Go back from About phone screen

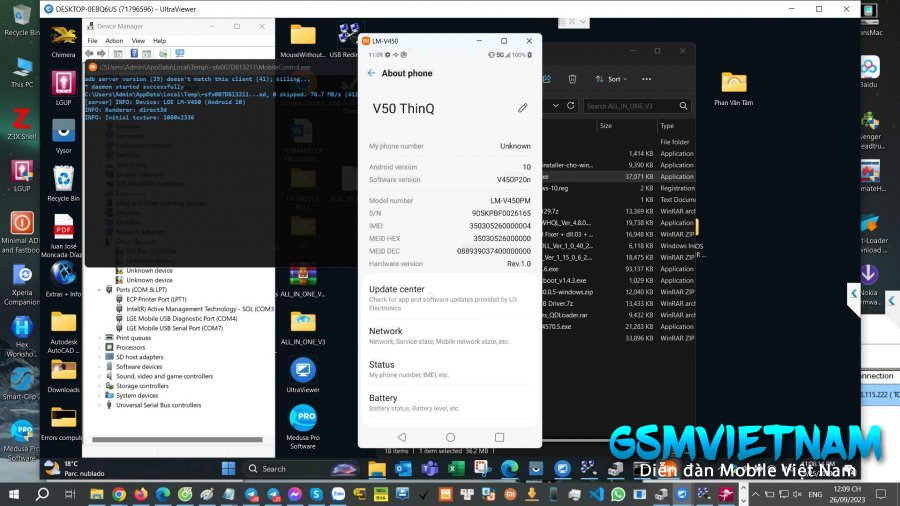[x=371, y=73]
